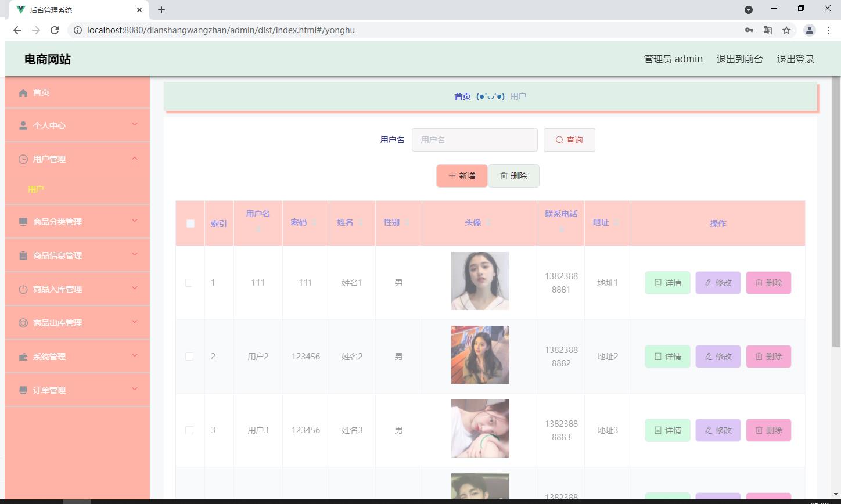This screenshot has height=504, width=841.
Task: Click the monitor icon next to 商品分类管理
Action: click(23, 222)
